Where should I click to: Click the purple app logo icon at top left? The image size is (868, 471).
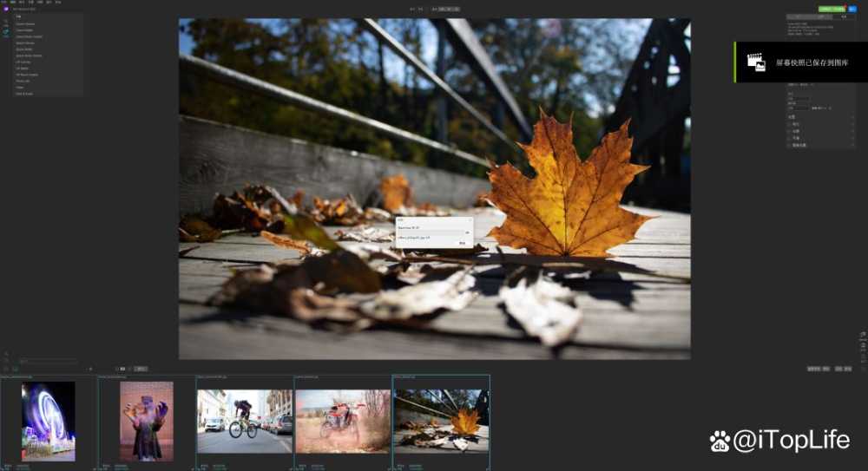click(5, 10)
